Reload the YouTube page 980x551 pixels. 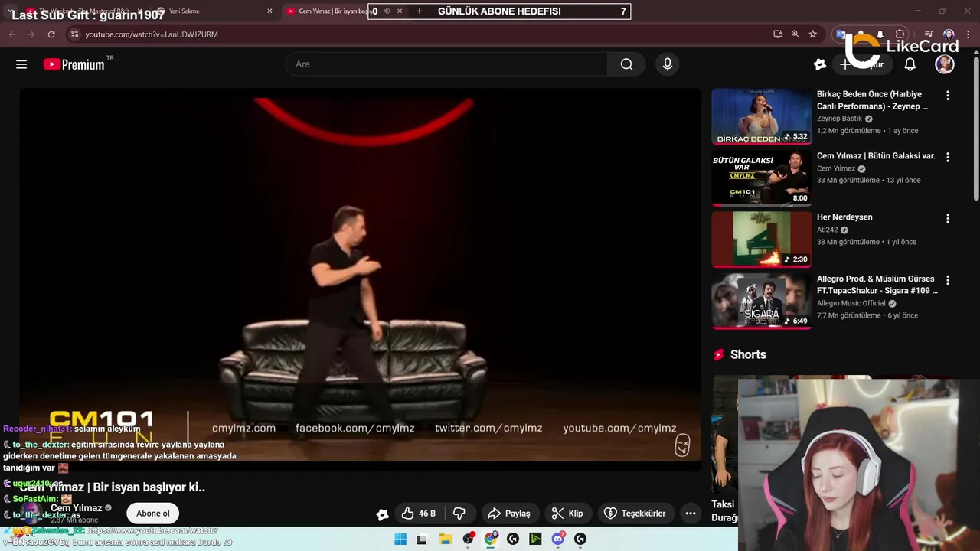click(51, 34)
